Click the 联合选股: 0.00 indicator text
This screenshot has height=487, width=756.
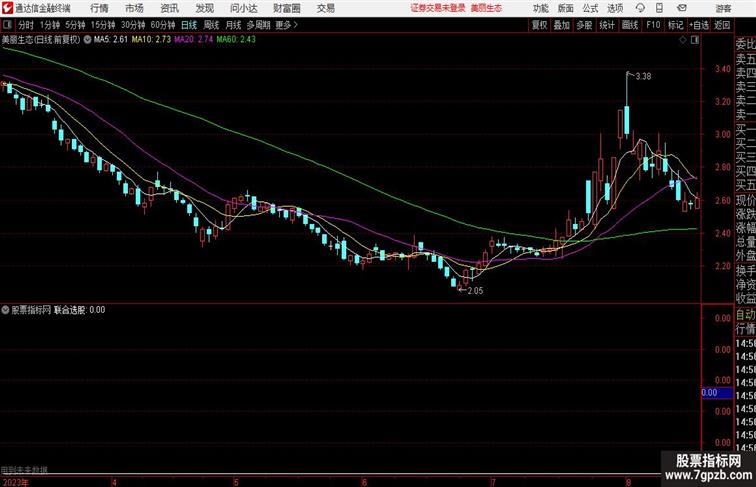[80, 310]
